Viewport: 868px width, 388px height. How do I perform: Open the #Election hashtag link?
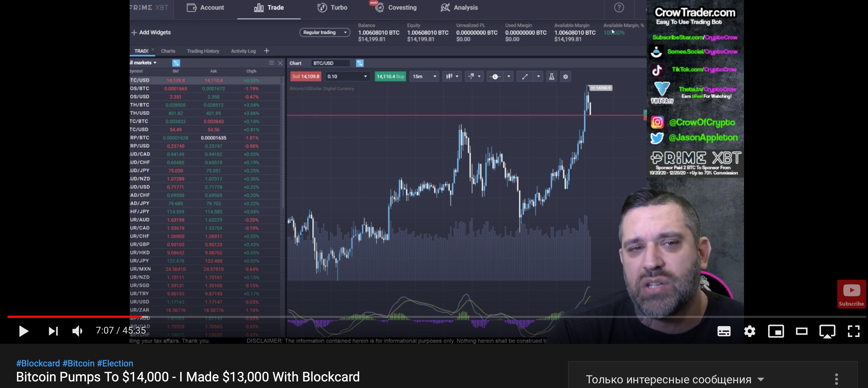click(x=115, y=363)
